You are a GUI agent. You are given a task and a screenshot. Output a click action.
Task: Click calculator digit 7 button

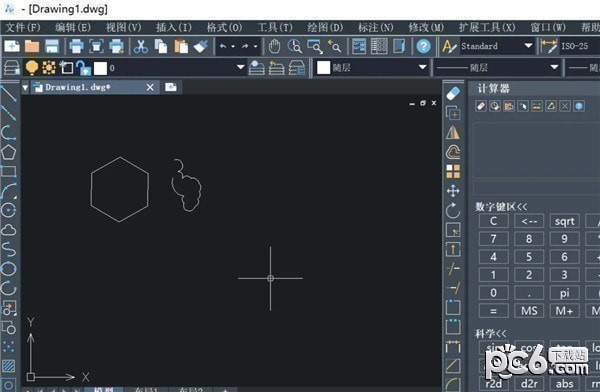tap(494, 239)
